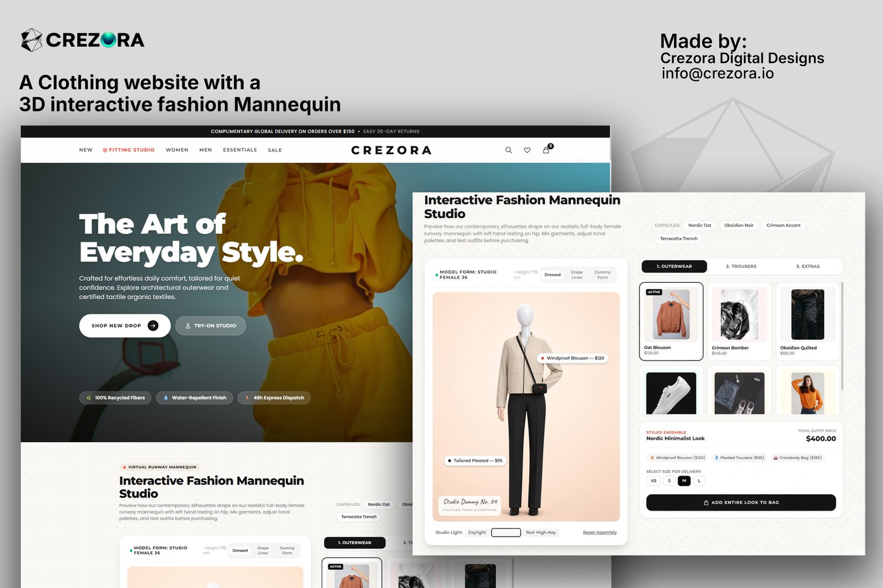Select Dressed view in the front studio panel
Viewport: 883px width, 588px height.
tap(552, 275)
